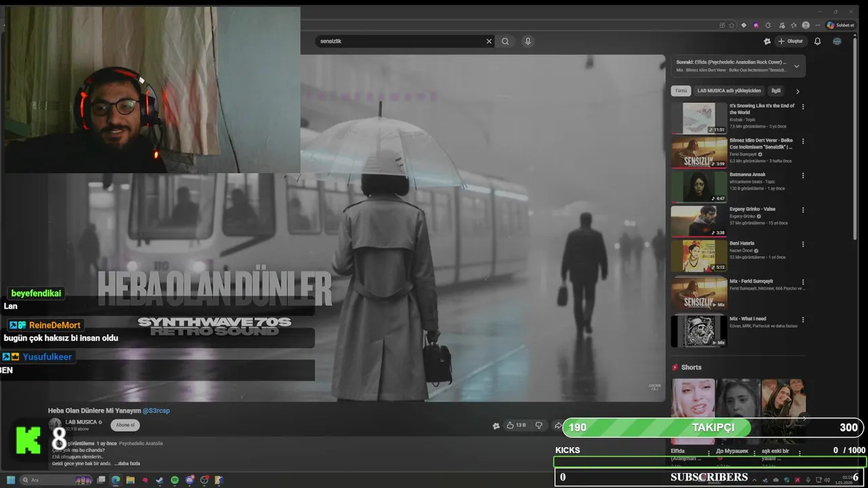Subscribe with the Abone ol button
The height and width of the screenshot is (488, 868).
click(x=125, y=425)
